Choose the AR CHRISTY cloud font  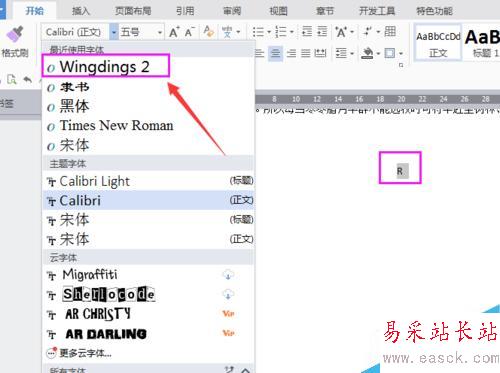point(148,314)
